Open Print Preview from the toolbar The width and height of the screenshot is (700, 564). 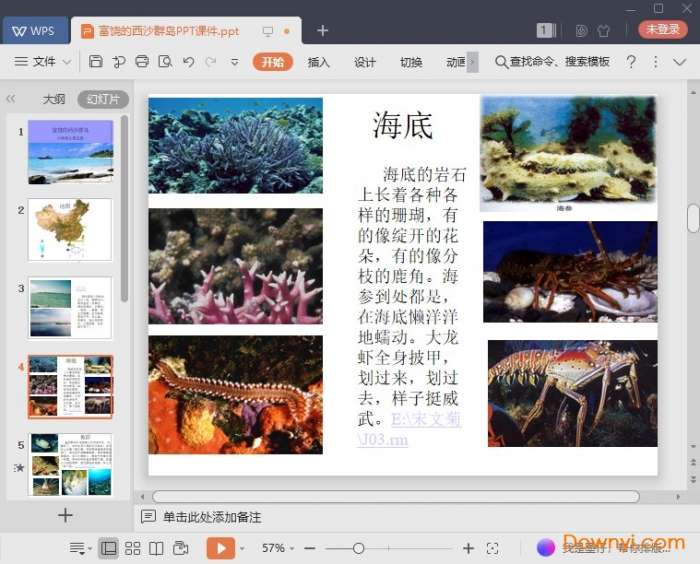(165, 62)
